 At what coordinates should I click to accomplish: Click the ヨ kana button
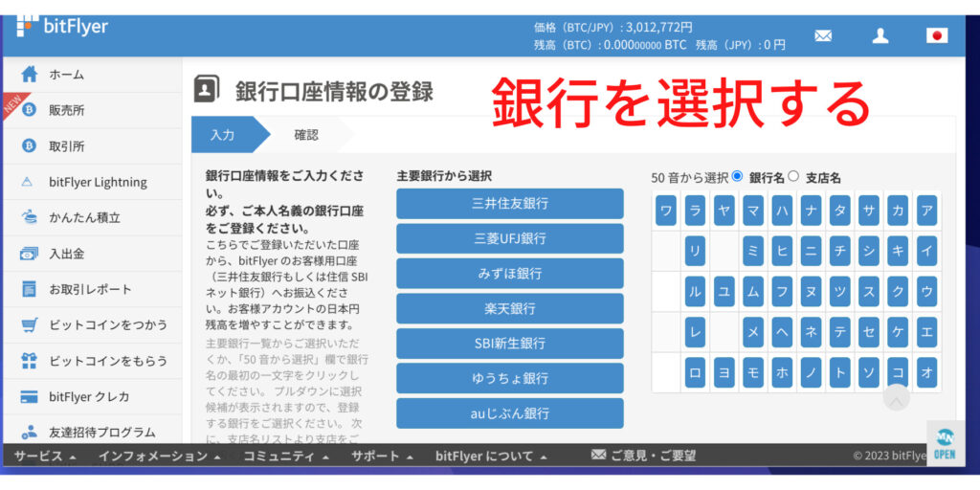[724, 372]
